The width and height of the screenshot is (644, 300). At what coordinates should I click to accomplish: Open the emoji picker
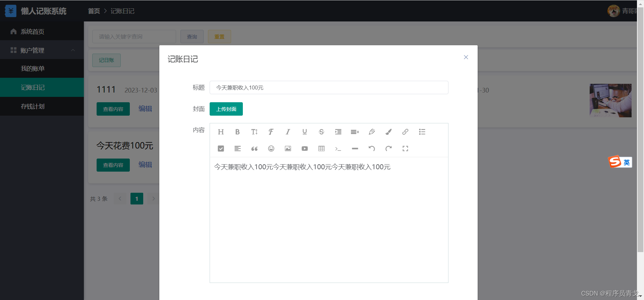[271, 148]
